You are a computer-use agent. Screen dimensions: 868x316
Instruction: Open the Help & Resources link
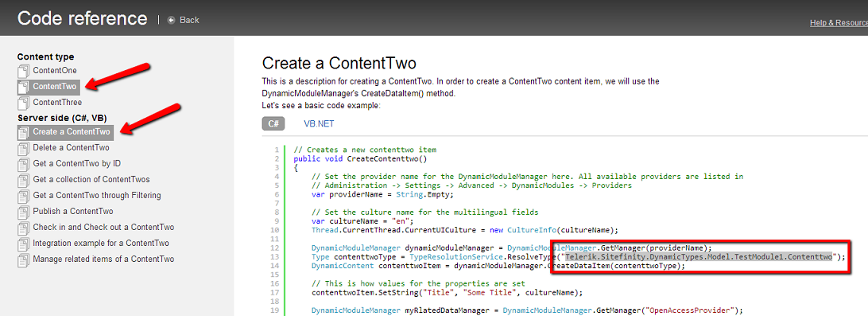pyautogui.click(x=839, y=23)
